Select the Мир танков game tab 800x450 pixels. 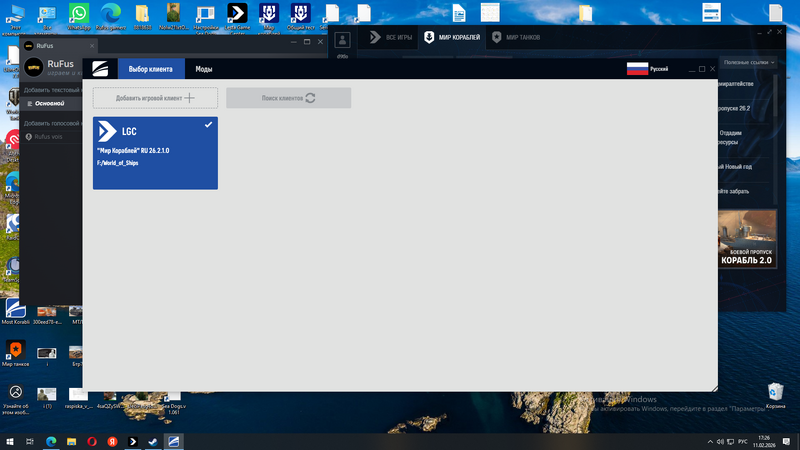(x=524, y=38)
